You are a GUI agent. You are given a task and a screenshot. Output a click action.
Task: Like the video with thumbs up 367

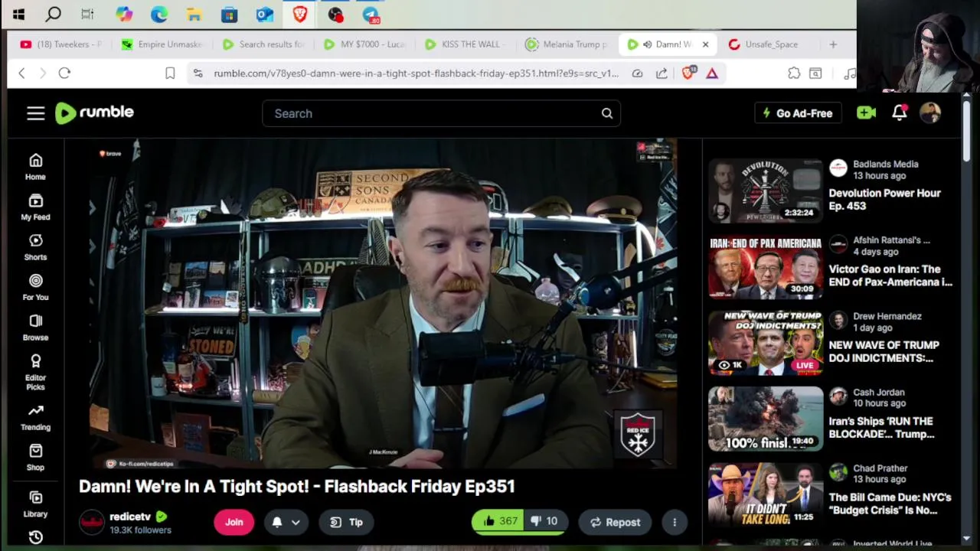click(498, 521)
